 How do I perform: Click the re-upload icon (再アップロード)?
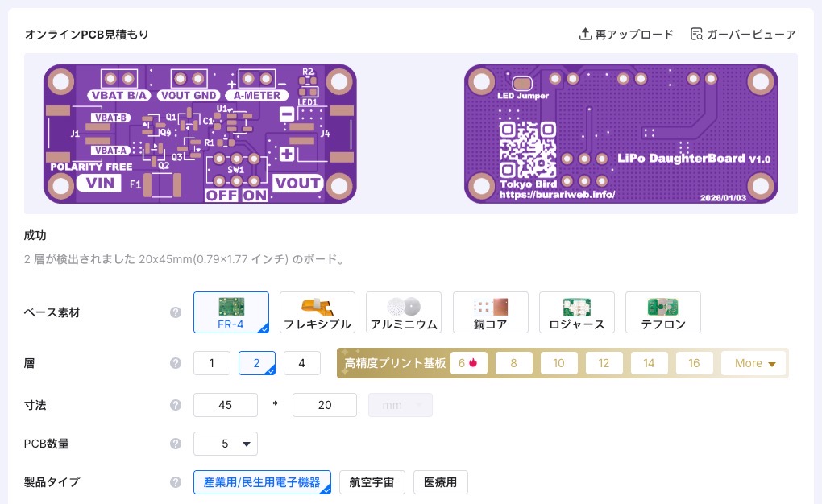[x=586, y=35]
